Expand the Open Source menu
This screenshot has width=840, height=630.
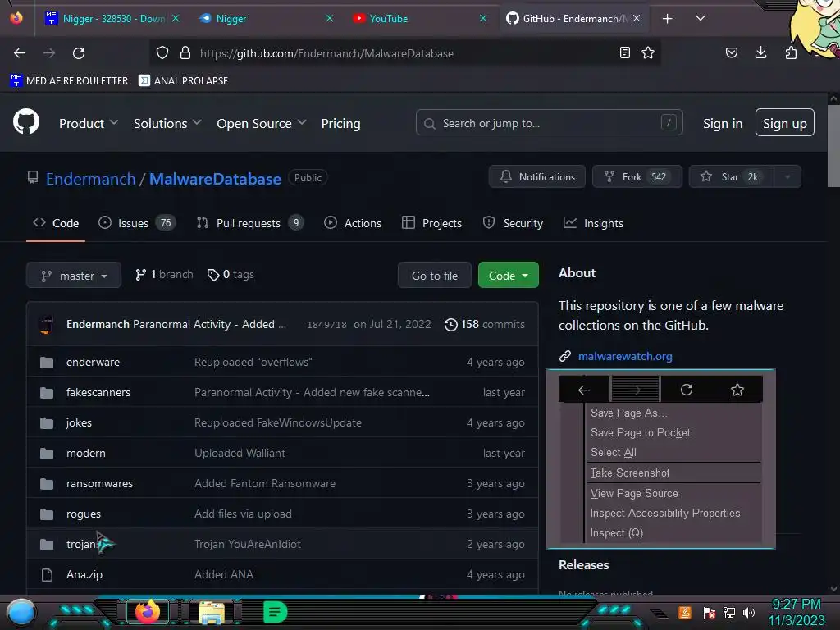click(262, 123)
